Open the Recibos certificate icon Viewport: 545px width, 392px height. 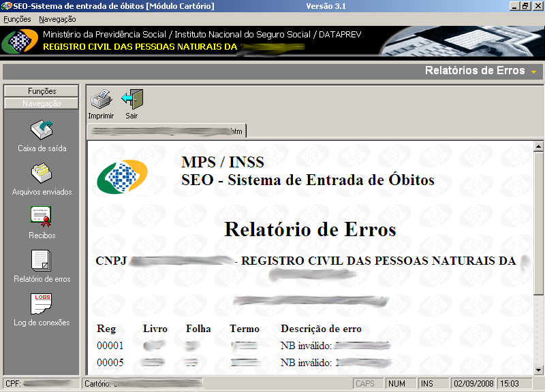pyautogui.click(x=41, y=216)
